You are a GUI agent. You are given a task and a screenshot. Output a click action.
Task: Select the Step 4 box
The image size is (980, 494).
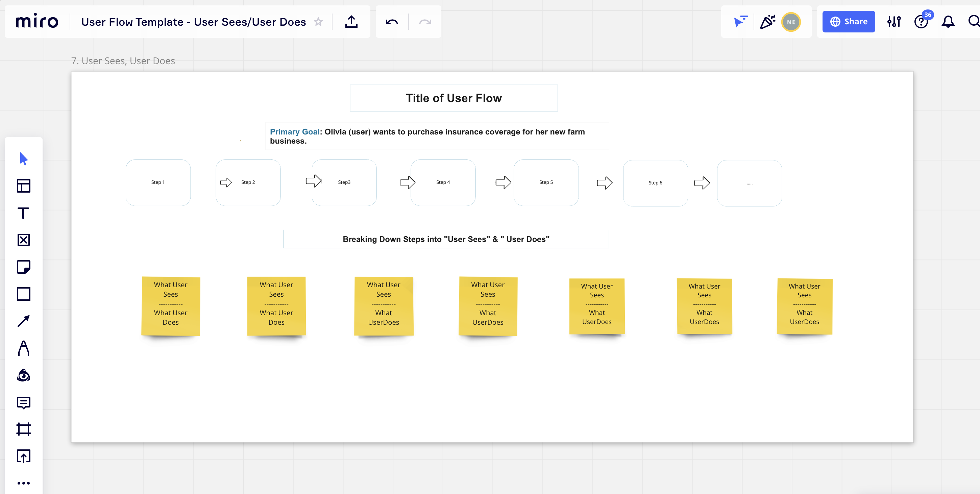pos(443,182)
